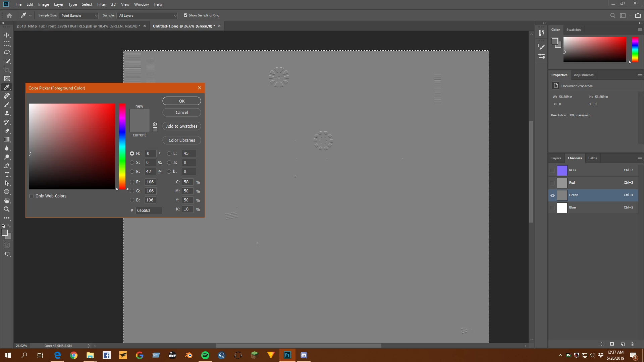Image resolution: width=644 pixels, height=362 pixels.
Task: Open the Channels panel flyout menu
Action: [x=640, y=158]
